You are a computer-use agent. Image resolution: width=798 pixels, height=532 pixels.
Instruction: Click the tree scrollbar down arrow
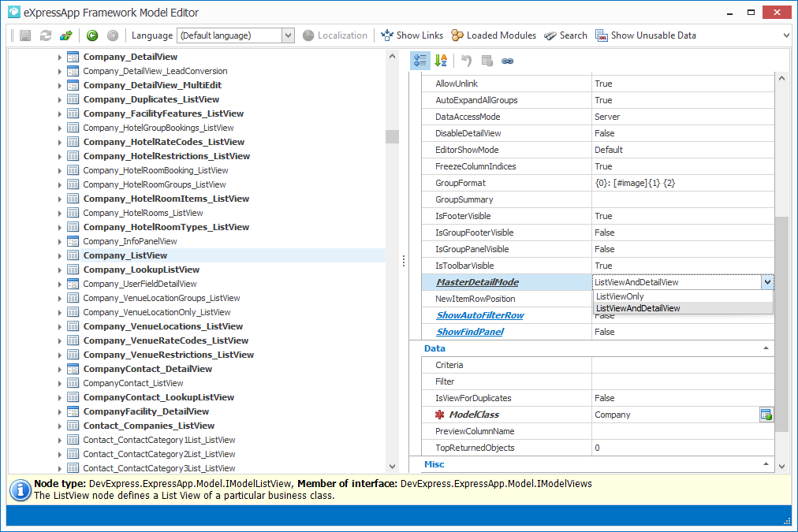[392, 466]
